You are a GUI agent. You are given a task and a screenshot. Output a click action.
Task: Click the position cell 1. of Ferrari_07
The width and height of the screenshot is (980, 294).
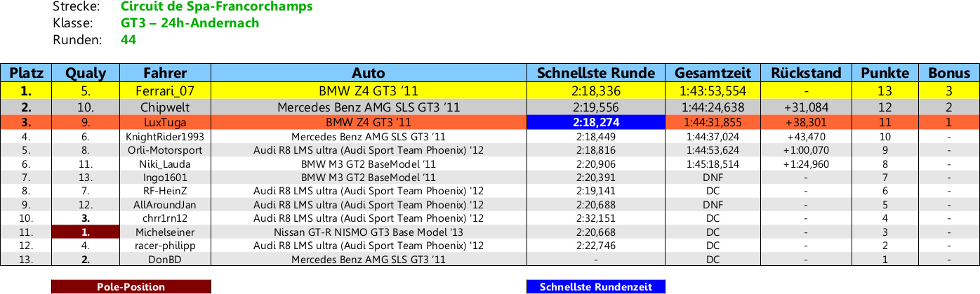[26, 91]
